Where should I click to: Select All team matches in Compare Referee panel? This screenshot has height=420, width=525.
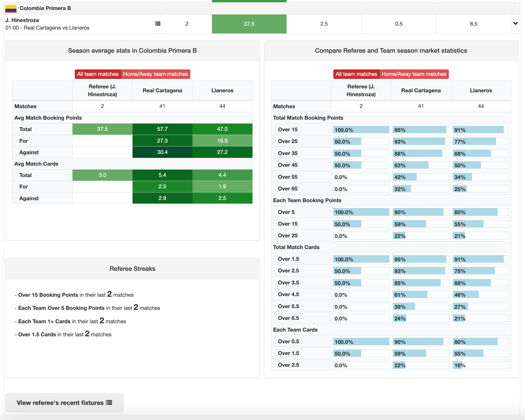point(356,74)
